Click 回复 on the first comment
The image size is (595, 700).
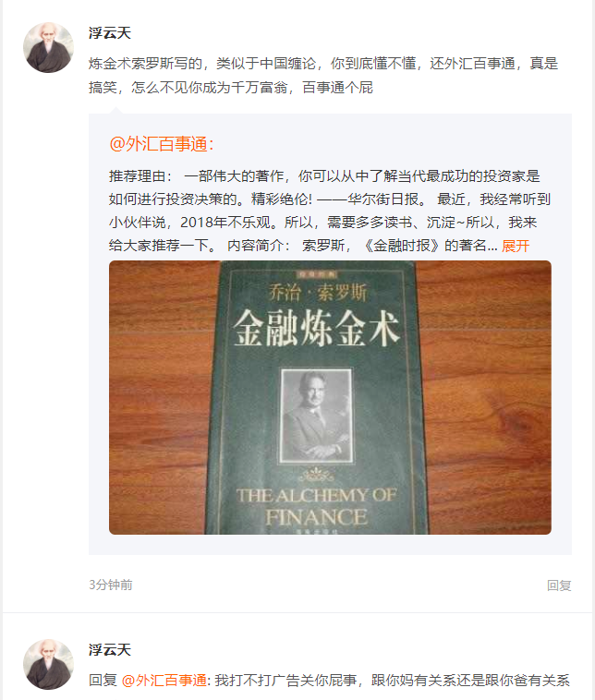coord(559,585)
